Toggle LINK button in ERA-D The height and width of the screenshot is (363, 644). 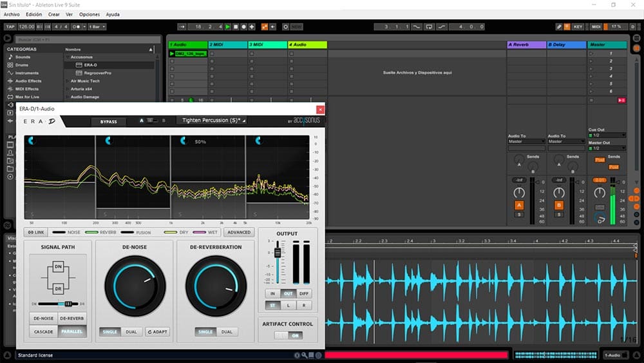(35, 232)
